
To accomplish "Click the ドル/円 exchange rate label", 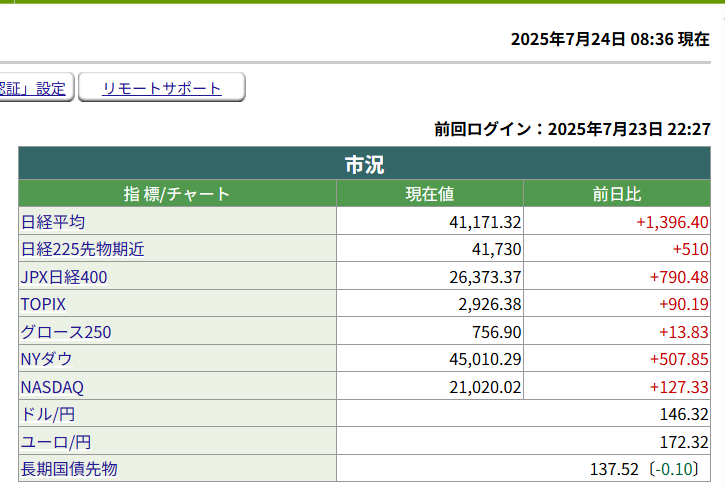I will tap(47, 414).
